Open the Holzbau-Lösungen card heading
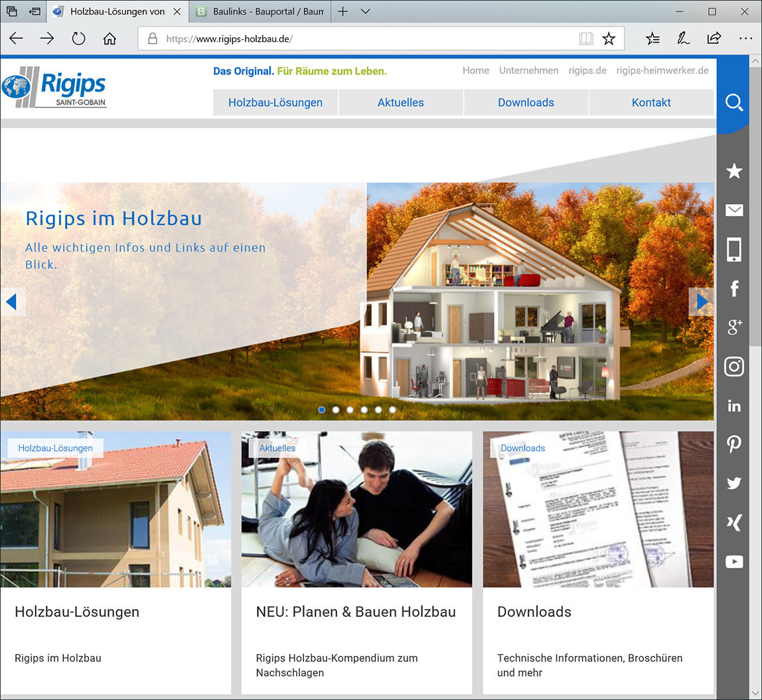 [77, 612]
